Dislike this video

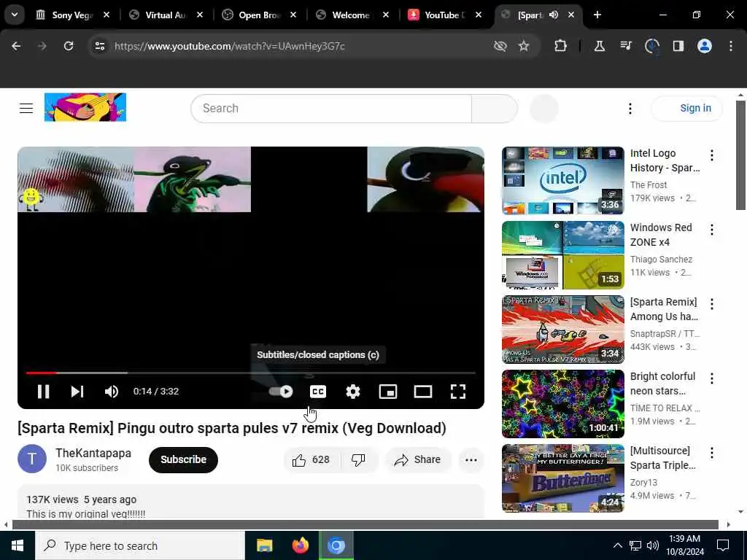(358, 459)
